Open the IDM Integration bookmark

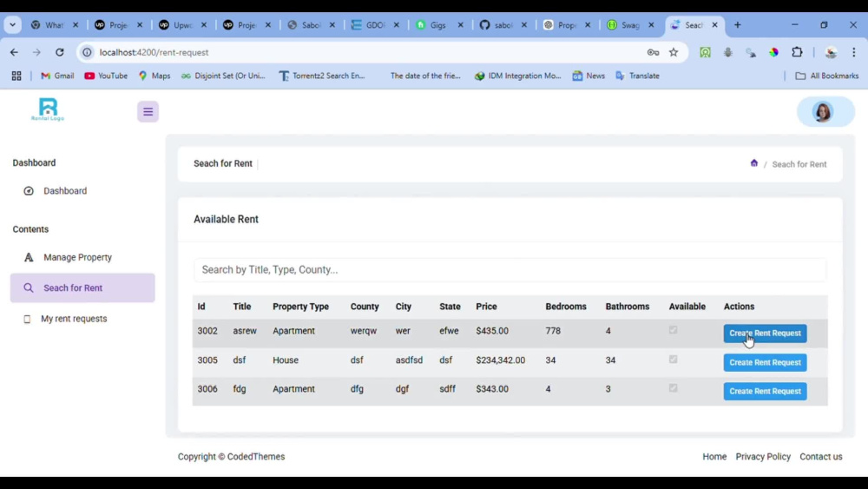517,76
